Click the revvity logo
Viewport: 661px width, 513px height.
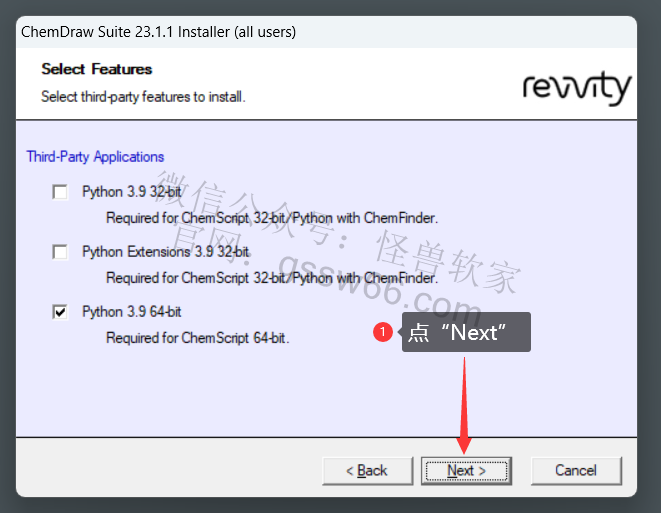577,88
